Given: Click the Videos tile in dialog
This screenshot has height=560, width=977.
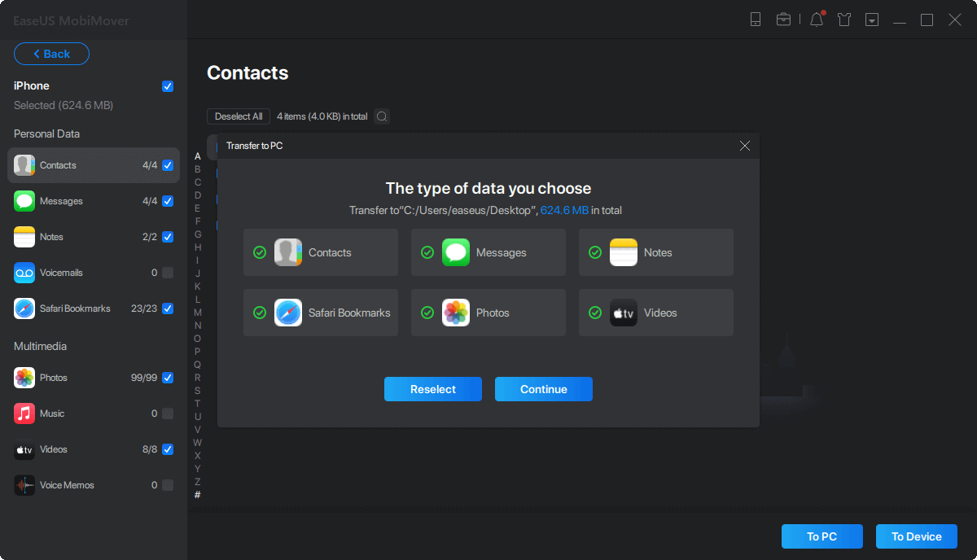Looking at the screenshot, I should [655, 313].
